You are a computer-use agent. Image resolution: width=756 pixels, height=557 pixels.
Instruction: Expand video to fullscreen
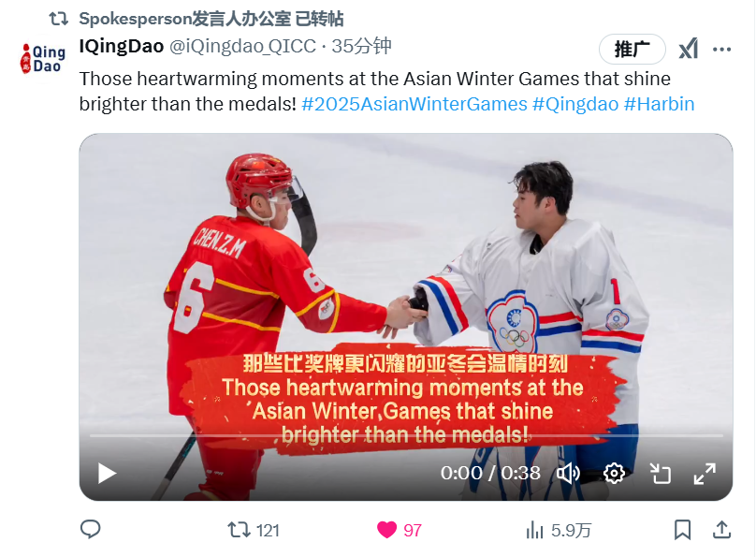pyautogui.click(x=705, y=473)
